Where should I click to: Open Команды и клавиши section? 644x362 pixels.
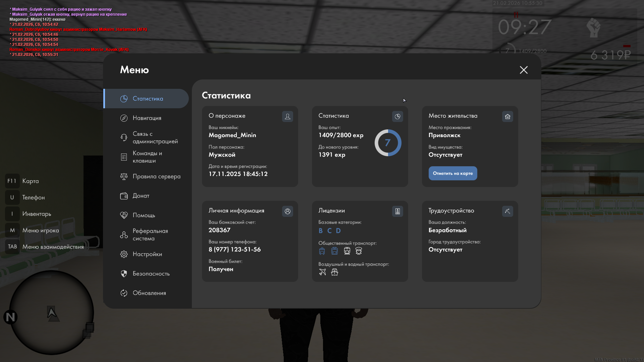coord(147,157)
